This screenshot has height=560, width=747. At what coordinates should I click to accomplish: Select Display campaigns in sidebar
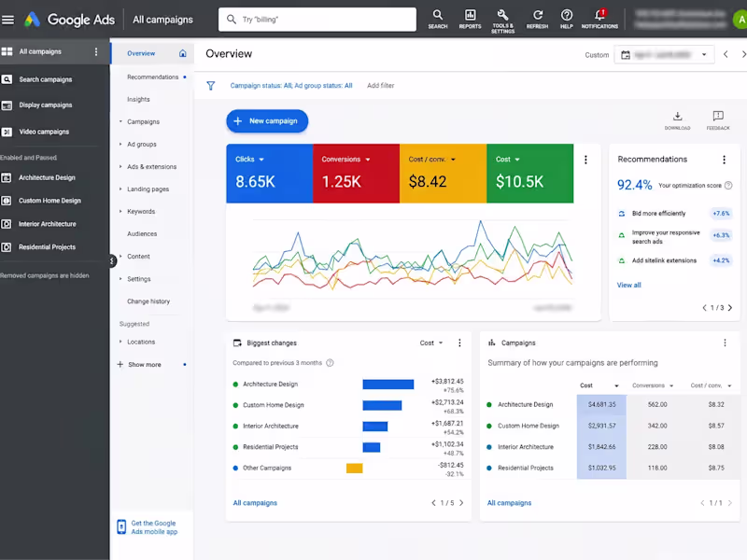[46, 105]
